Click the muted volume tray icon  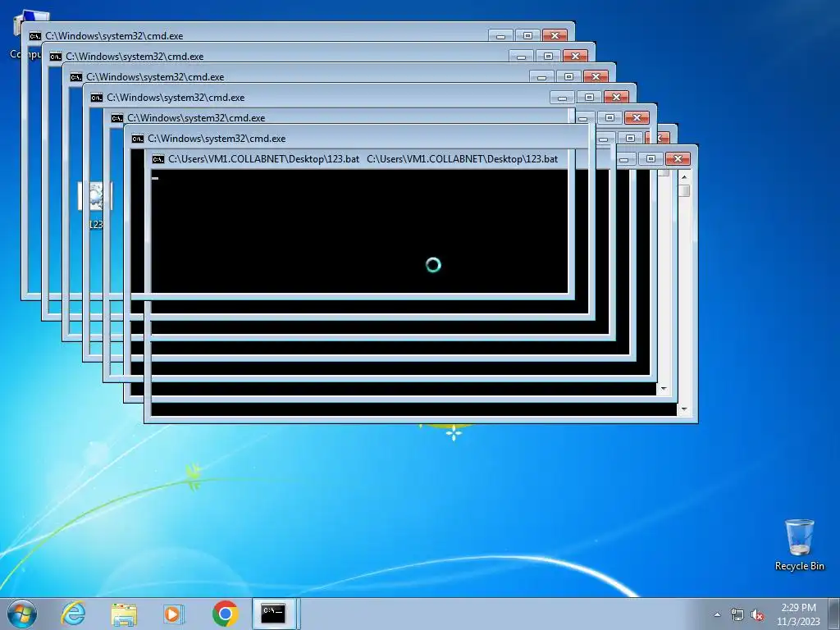[757, 614]
